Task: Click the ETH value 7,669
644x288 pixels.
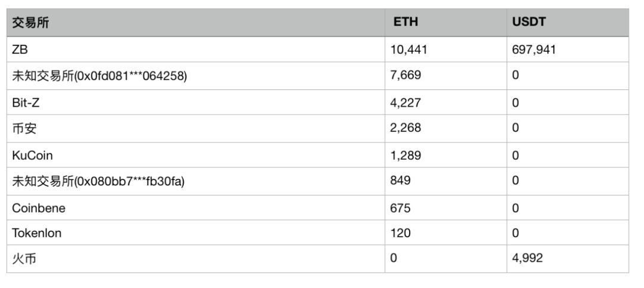Action: click(405, 75)
